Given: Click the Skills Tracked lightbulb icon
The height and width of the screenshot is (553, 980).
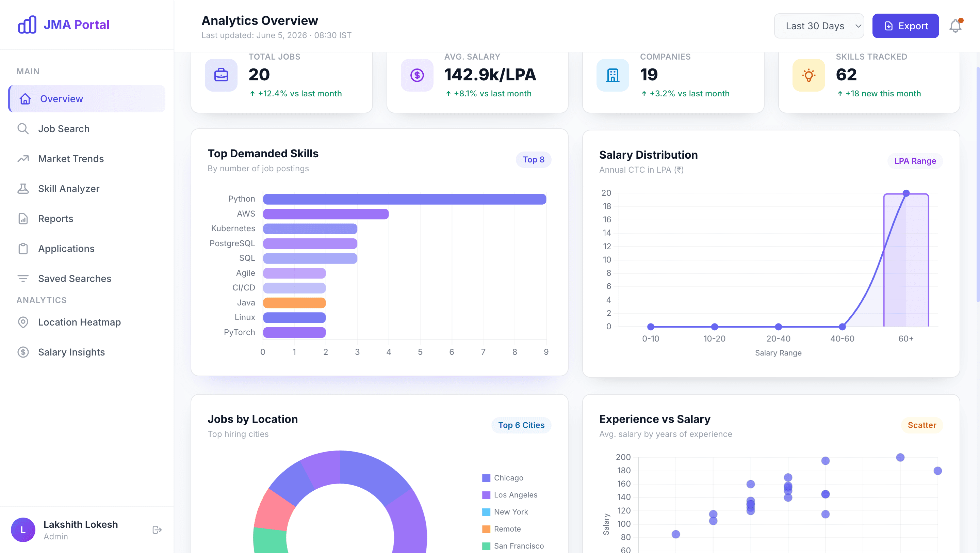Looking at the screenshot, I should pos(808,75).
